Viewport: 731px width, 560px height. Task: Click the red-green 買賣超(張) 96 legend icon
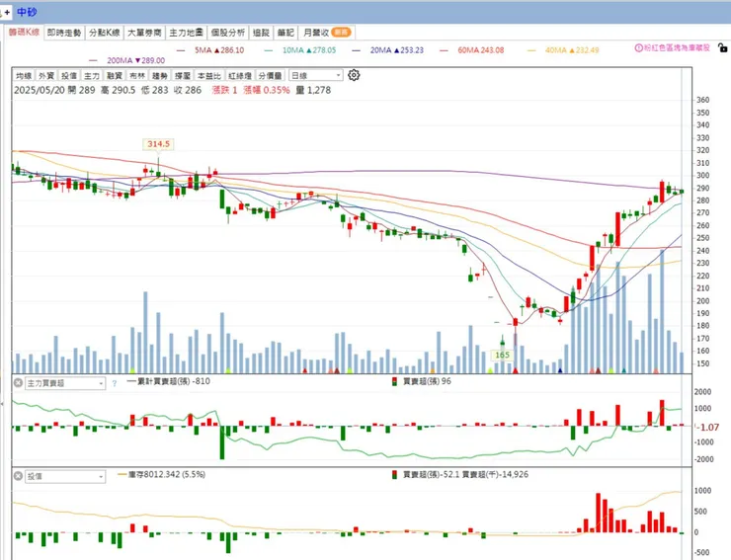(394, 381)
